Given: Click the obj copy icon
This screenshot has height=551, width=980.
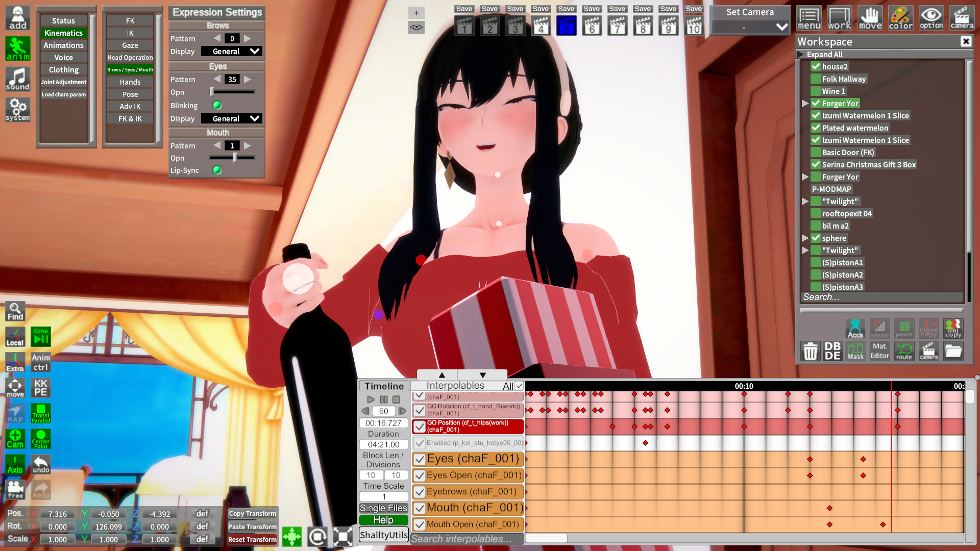Looking at the screenshot, I should (x=953, y=329).
